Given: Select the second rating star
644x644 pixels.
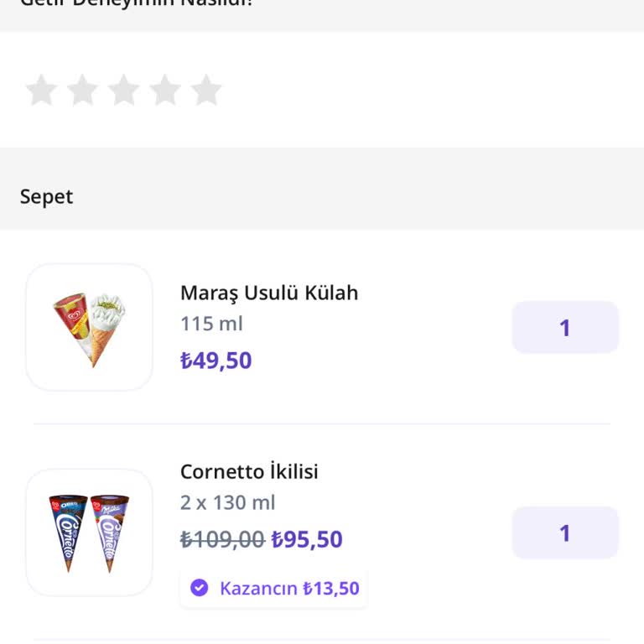Looking at the screenshot, I should pyautogui.click(x=82, y=91).
